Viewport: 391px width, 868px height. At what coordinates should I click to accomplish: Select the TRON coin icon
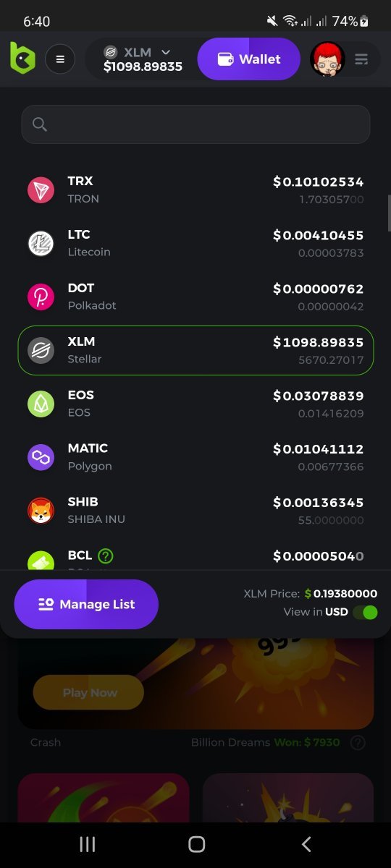click(x=41, y=190)
